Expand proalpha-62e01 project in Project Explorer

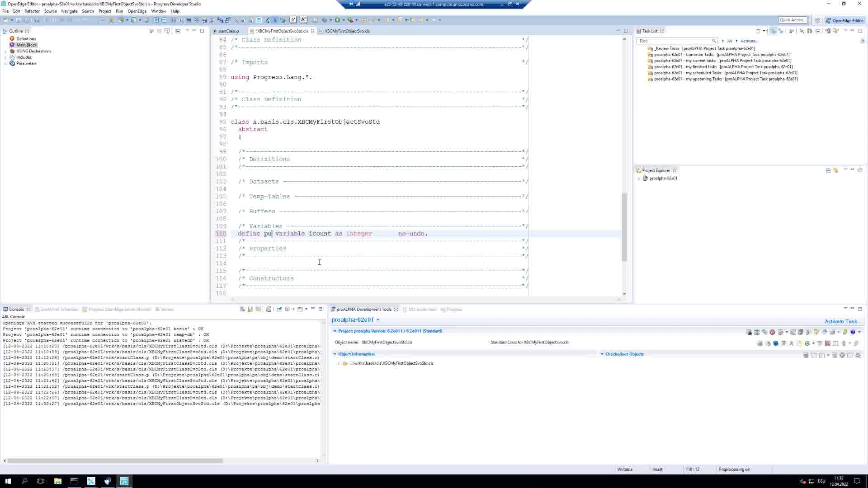(x=639, y=178)
